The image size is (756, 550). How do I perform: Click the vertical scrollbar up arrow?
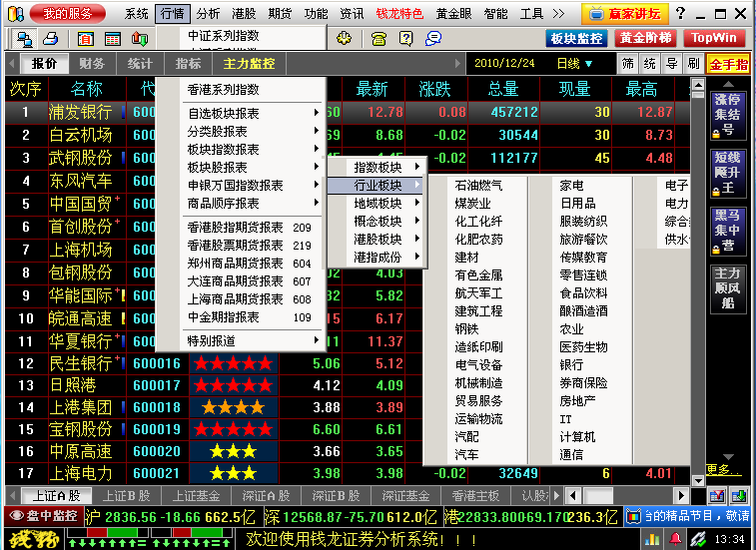(x=698, y=85)
